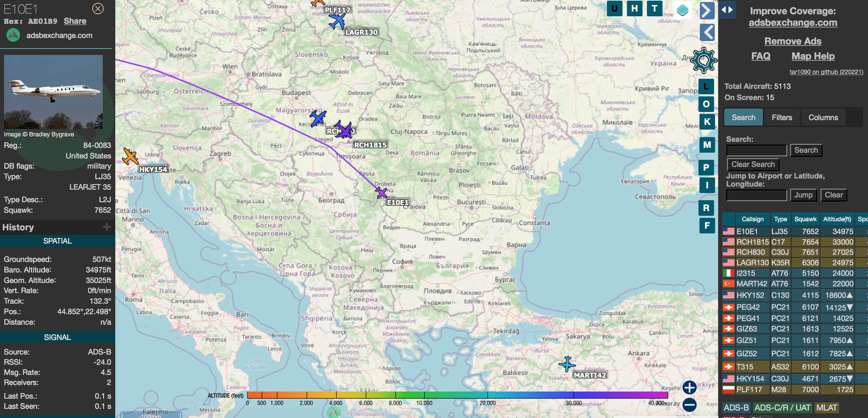Select the T315 row in aircraft table
Screen dimensions: 868x418
pyautogui.click(x=795, y=367)
